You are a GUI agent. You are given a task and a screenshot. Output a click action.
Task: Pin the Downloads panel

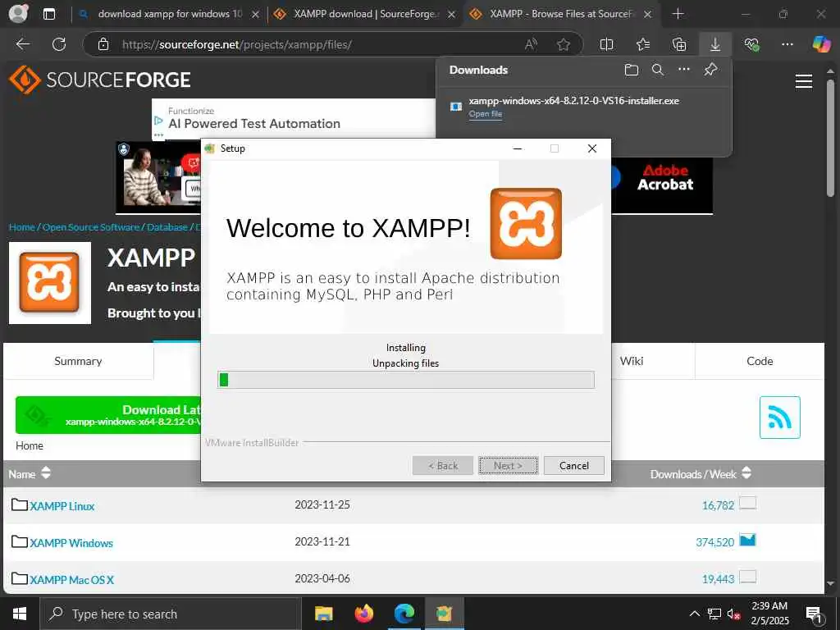tap(710, 69)
